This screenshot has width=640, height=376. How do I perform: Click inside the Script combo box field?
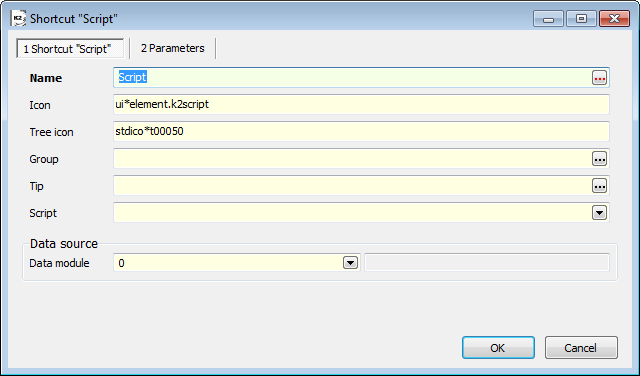coord(352,213)
